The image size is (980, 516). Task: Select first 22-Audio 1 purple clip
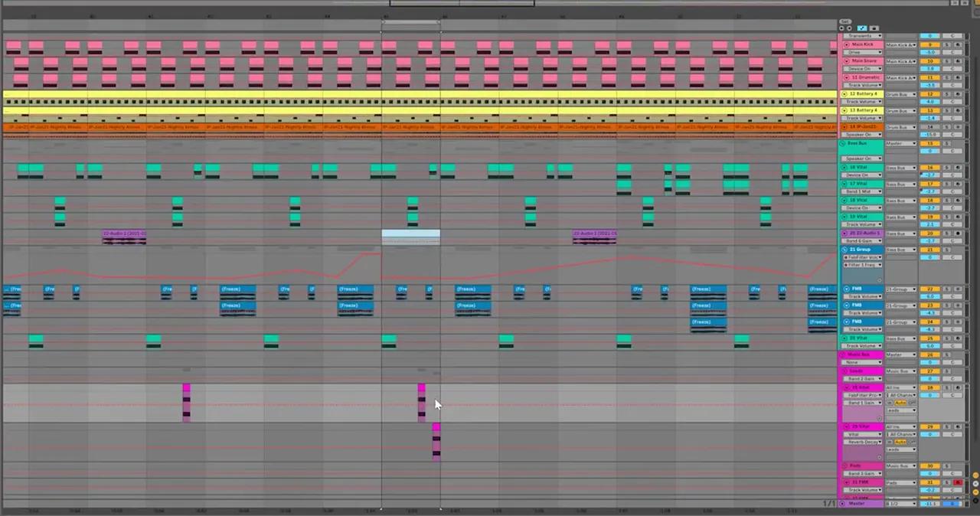pos(124,237)
